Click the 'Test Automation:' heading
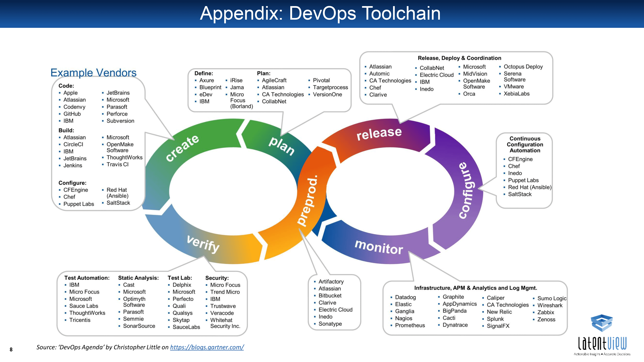 87,278
